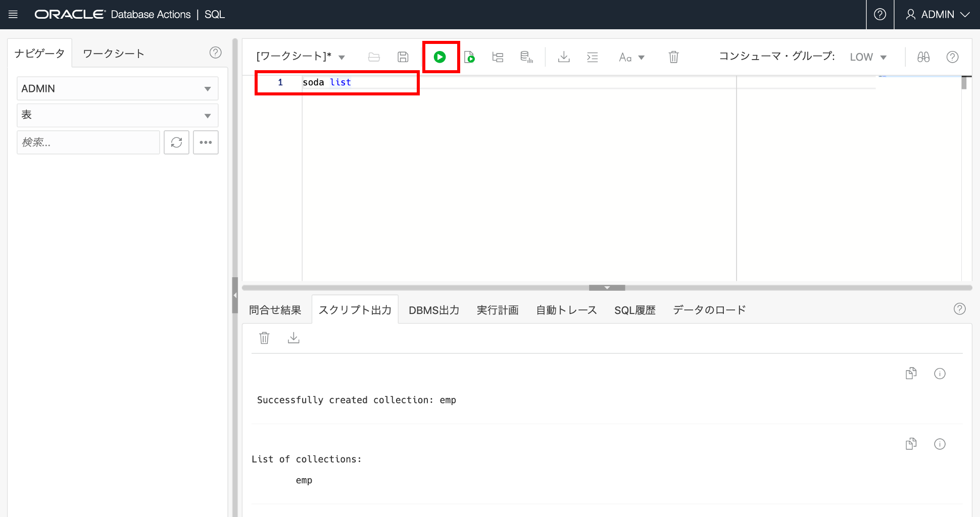The image size is (980, 517).
Task: Click the Run Script icon
Action: [469, 57]
